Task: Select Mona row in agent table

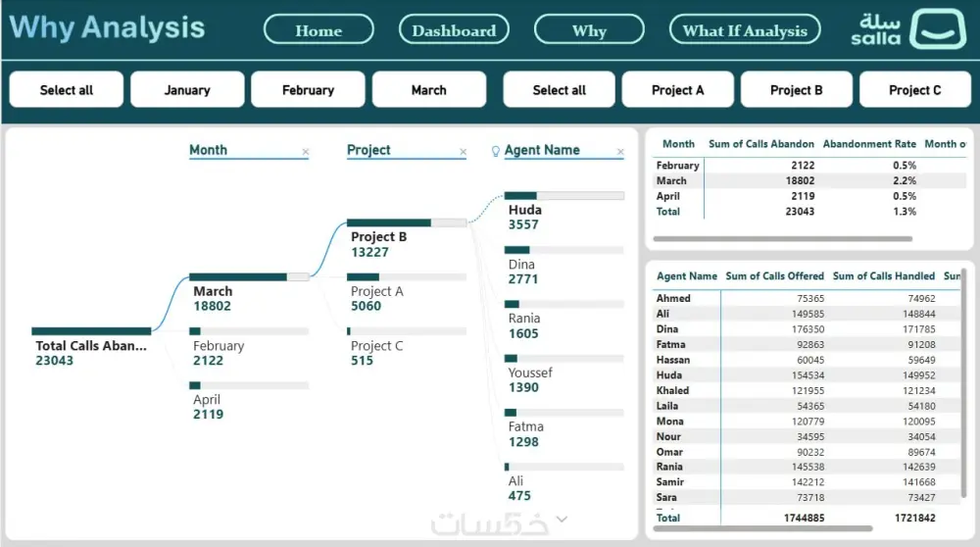Action: point(807,422)
